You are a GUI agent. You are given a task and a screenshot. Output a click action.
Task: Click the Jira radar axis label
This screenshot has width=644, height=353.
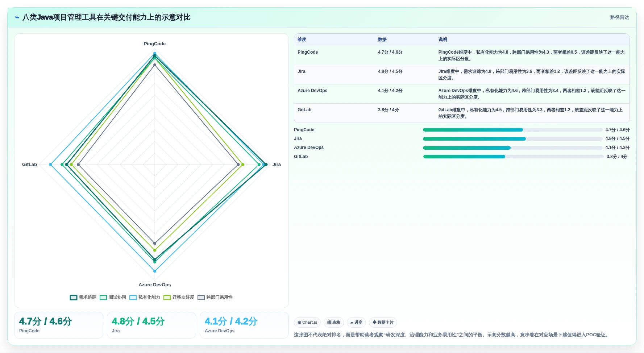[277, 165]
